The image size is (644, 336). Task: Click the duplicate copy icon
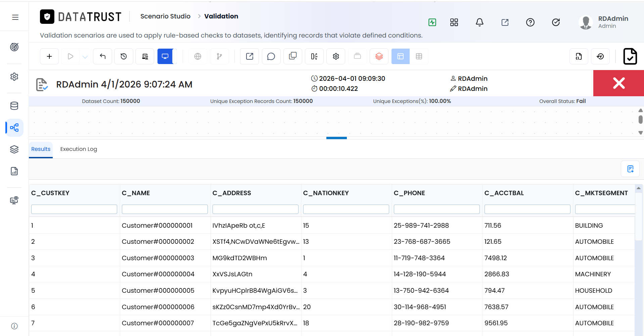click(293, 56)
